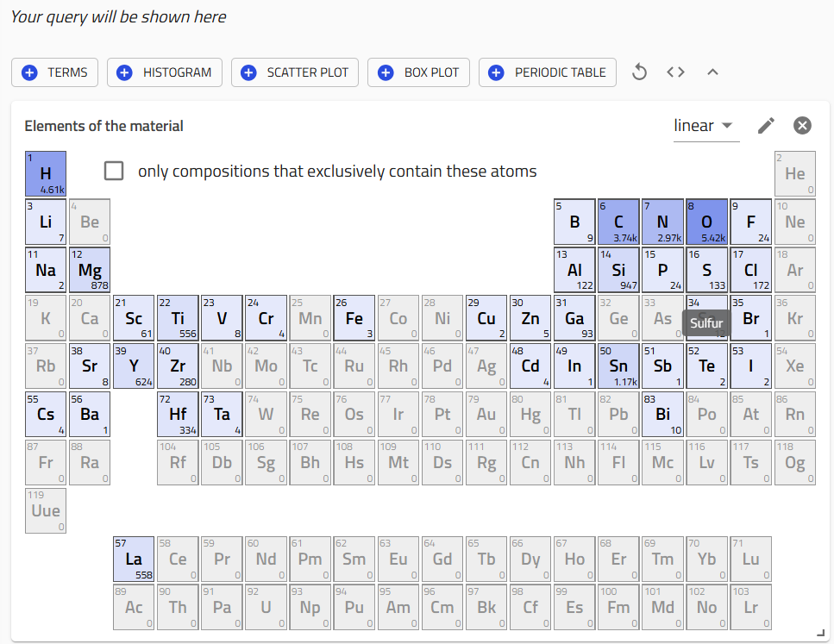834x644 pixels.
Task: Pick the Gallium element
Action: 574,318
